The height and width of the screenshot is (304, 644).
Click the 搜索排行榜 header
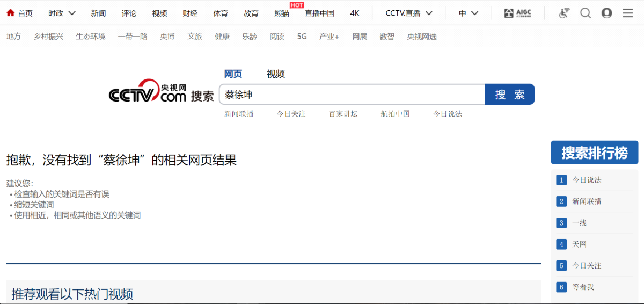click(595, 153)
